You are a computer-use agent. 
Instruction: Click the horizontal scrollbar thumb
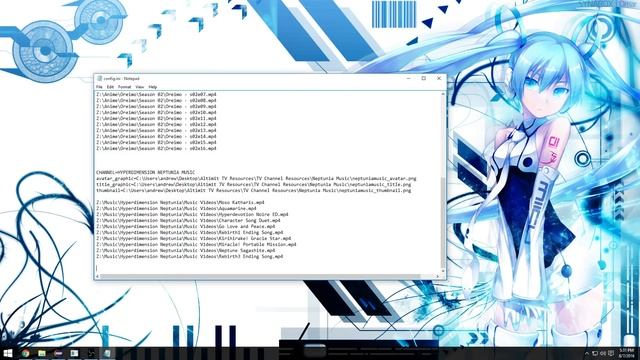click(x=260, y=276)
